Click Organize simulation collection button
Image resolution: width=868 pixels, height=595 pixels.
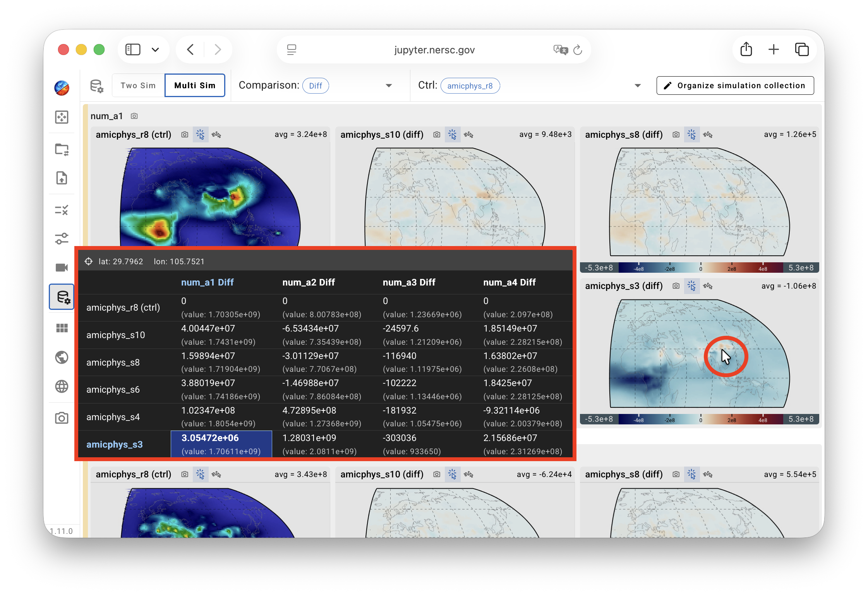(x=735, y=85)
